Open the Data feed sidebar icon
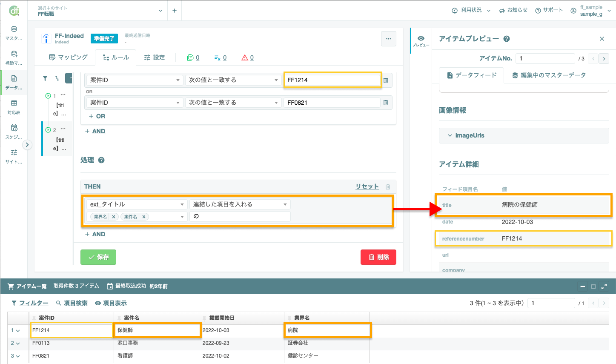616x364 pixels. (x=14, y=82)
